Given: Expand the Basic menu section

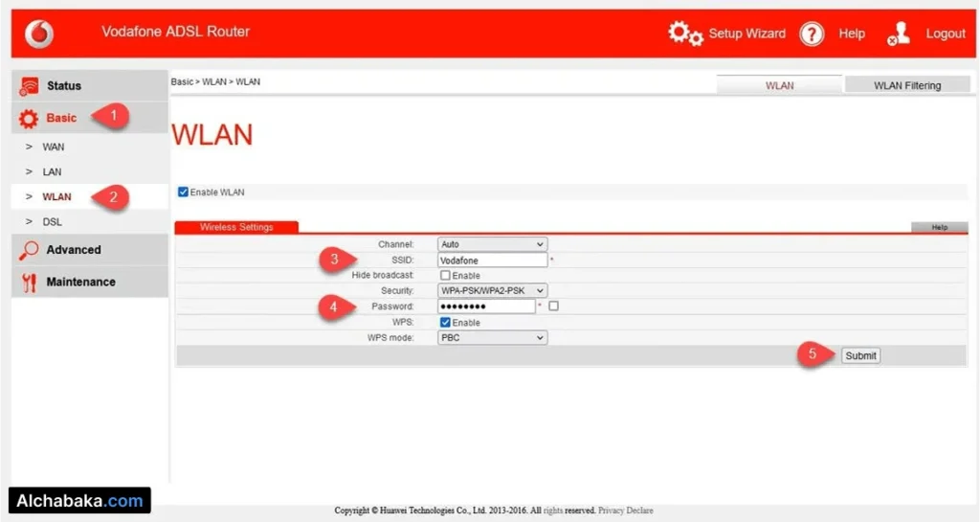Looking at the screenshot, I should point(89,118).
